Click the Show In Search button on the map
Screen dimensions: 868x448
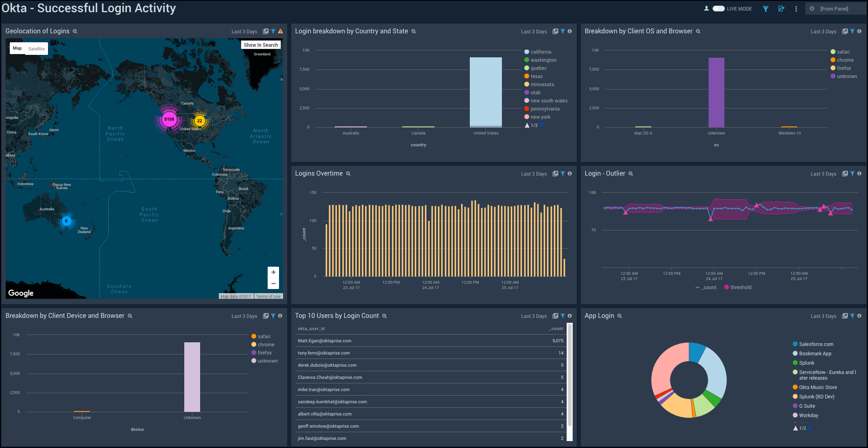point(261,45)
